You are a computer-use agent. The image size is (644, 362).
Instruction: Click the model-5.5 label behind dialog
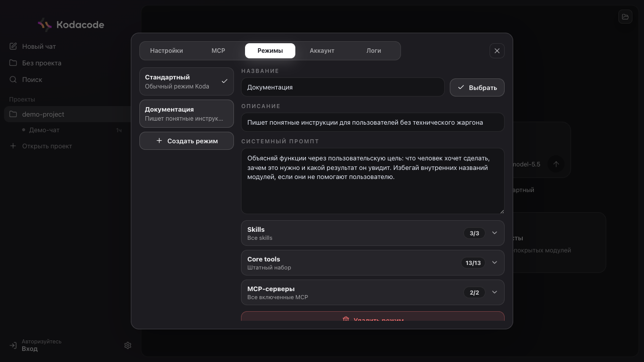tap(526, 164)
